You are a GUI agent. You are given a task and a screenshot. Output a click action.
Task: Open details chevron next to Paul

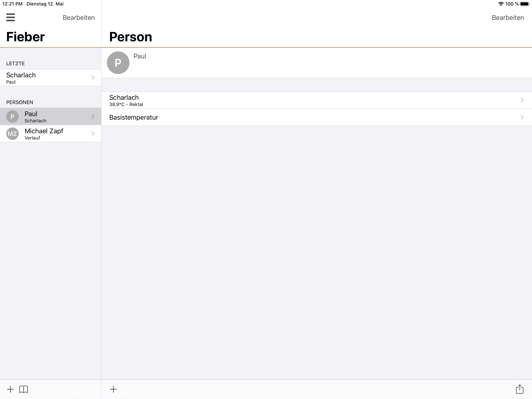[93, 117]
